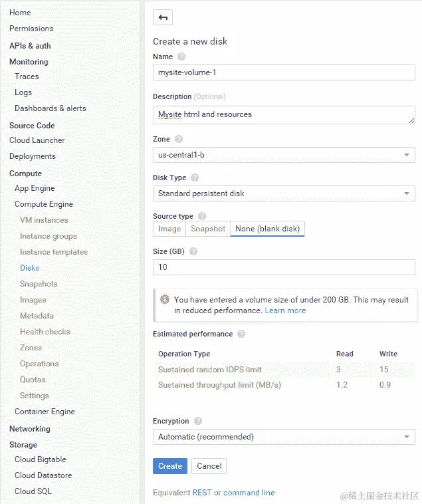Open VM instances in sidebar
The width and height of the screenshot is (422, 504).
pyautogui.click(x=44, y=220)
